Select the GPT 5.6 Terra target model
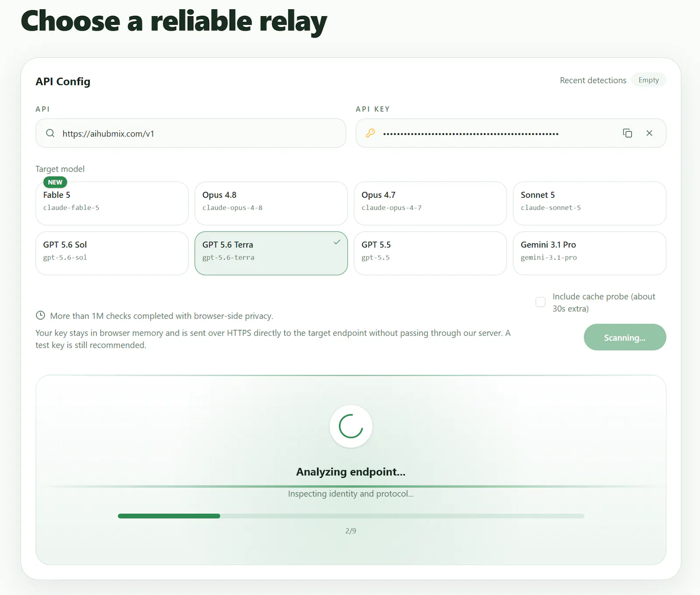Screen dimensions: 700x595 pyautogui.click(x=271, y=253)
